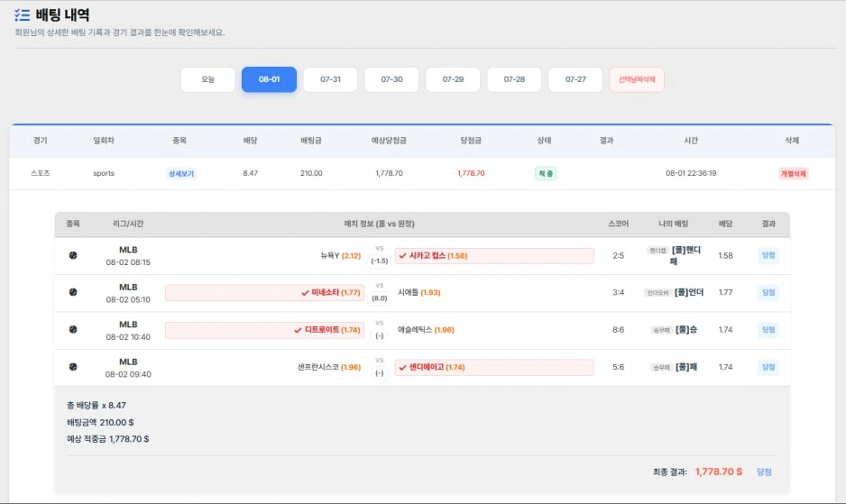This screenshot has height=504, width=846.
Task: Click the 선택날짜삭제 delete button
Action: coord(637,79)
